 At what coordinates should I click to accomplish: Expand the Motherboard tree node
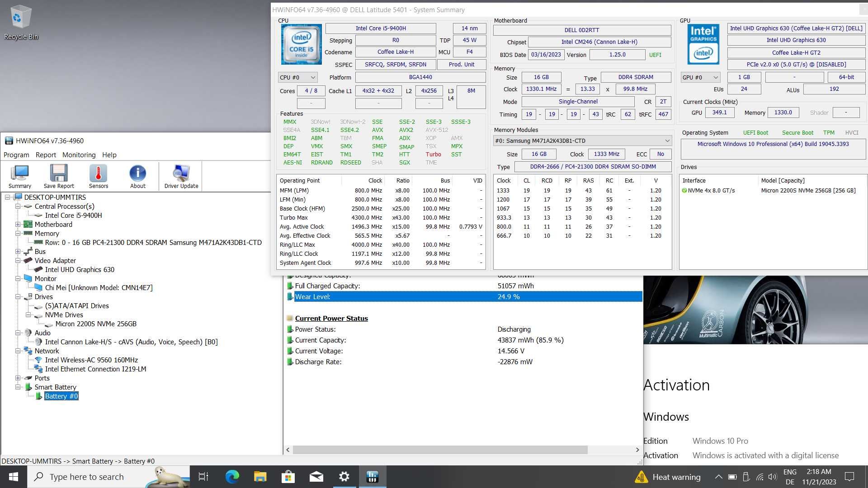[x=18, y=224]
